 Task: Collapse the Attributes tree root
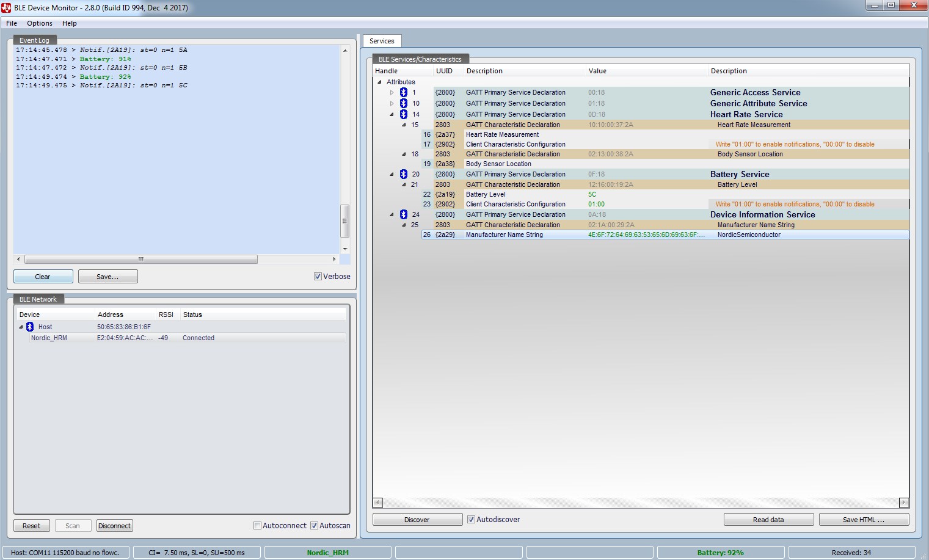click(x=379, y=82)
